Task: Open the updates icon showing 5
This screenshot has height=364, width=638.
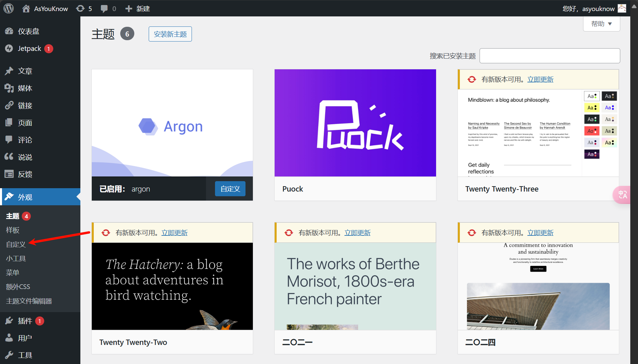Action: (x=80, y=8)
